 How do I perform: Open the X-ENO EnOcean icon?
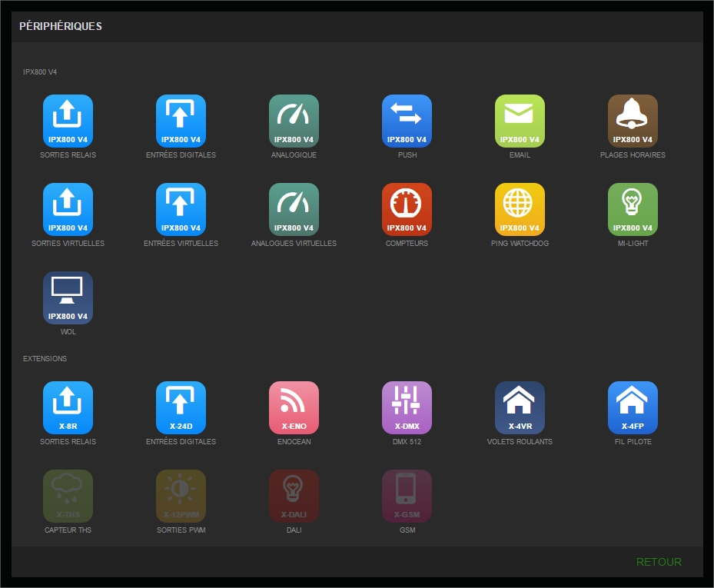[x=294, y=407]
